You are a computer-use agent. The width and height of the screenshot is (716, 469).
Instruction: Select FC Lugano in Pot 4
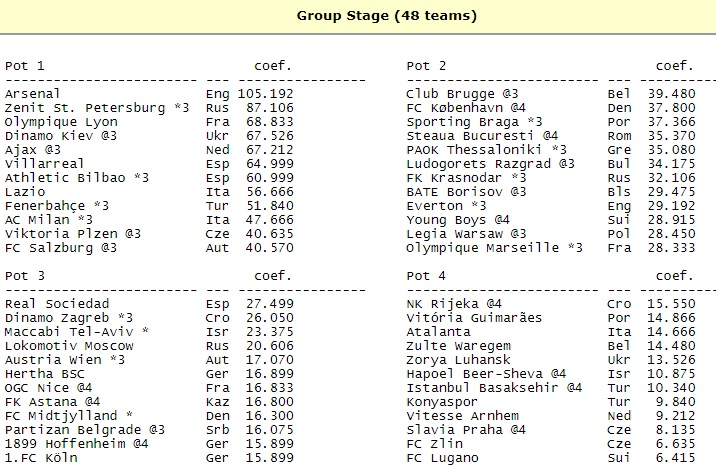pyautogui.click(x=442, y=458)
